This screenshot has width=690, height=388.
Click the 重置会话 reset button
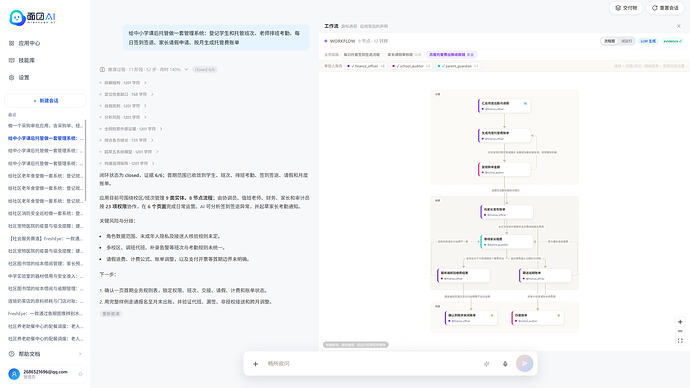(665, 8)
